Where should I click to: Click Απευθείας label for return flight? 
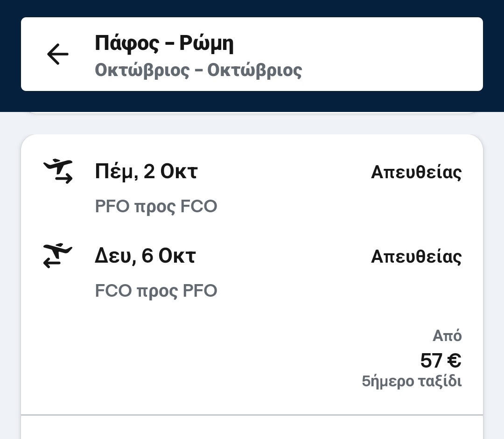click(416, 257)
